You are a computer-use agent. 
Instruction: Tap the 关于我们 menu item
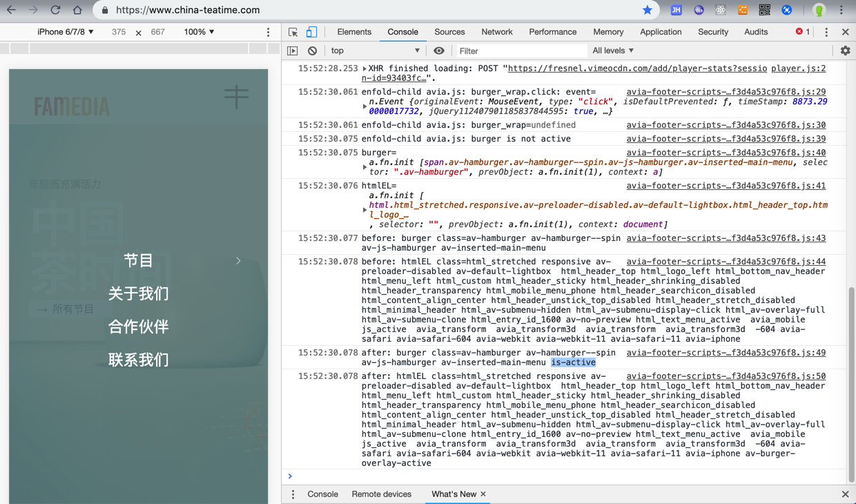tap(138, 293)
